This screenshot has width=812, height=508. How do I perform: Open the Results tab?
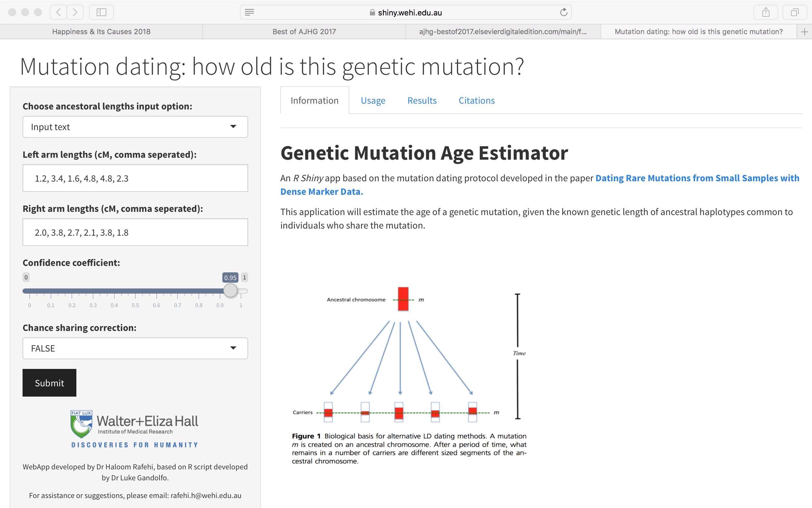(422, 100)
